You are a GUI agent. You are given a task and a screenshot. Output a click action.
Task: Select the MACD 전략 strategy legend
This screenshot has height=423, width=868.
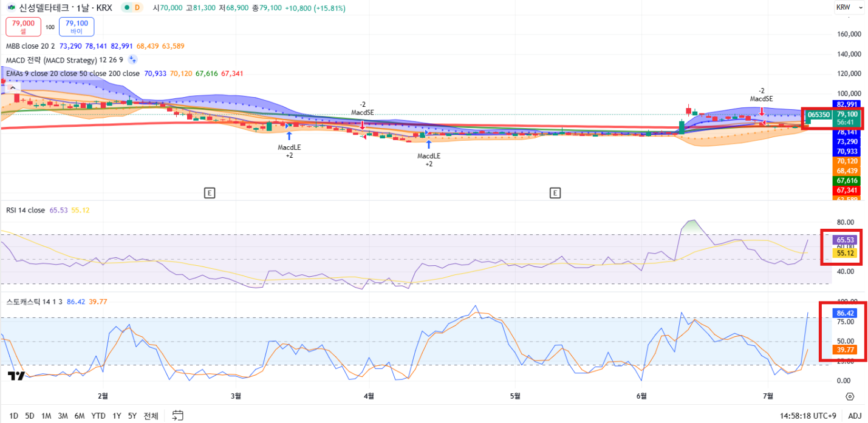[64, 59]
